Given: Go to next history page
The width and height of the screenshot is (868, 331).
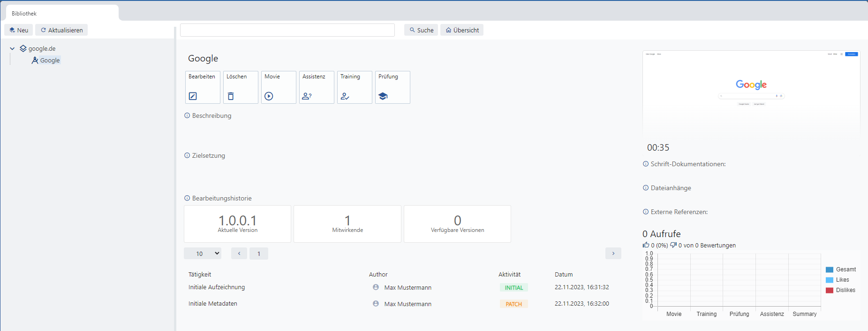Looking at the screenshot, I should click(x=613, y=254).
